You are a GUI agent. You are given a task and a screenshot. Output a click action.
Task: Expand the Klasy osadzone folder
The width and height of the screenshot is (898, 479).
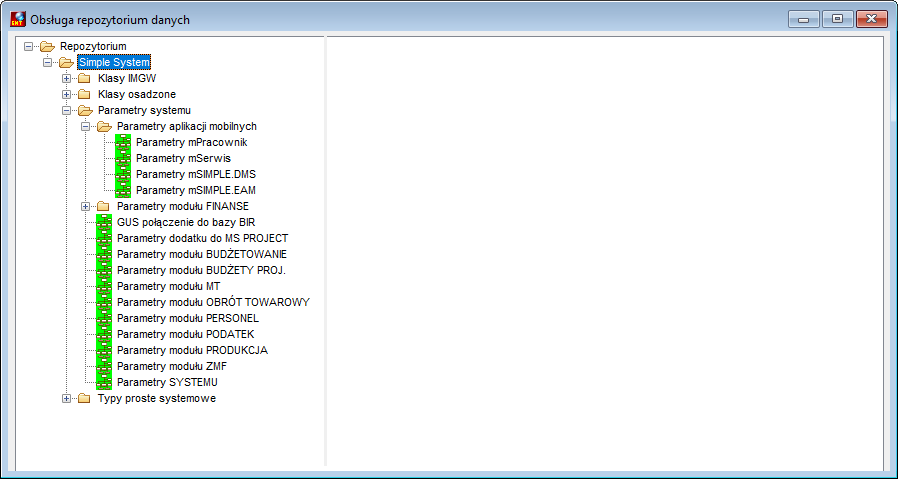(x=66, y=95)
